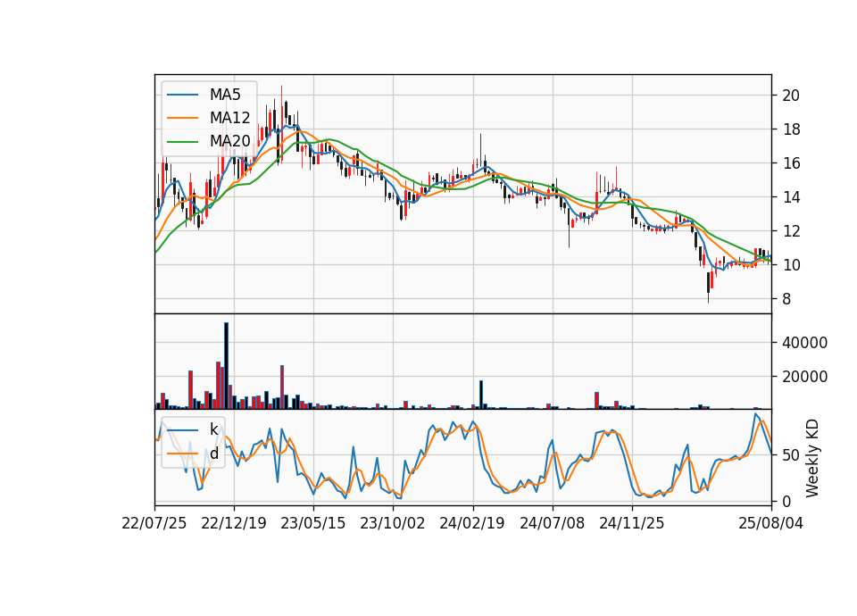Screen dimensions: 857x616
Task: Click the 24/02/19 date axis label
Action: click(x=472, y=523)
